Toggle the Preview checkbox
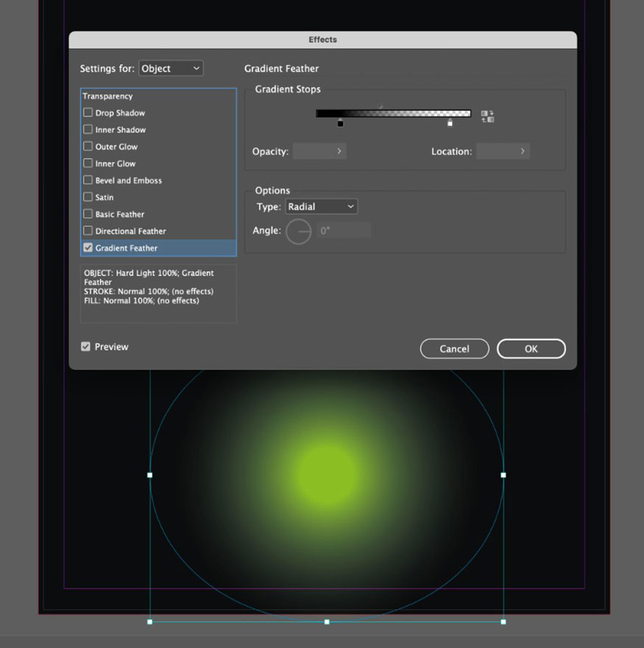The height and width of the screenshot is (648, 644). [85, 346]
